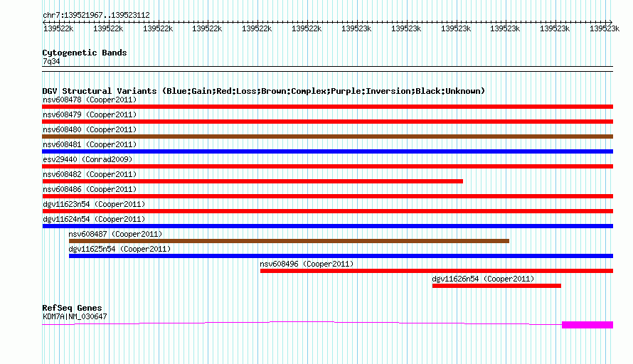This screenshot has width=633, height=364.
Task: Click the RefSeq Genes track title
Action: coord(73,308)
